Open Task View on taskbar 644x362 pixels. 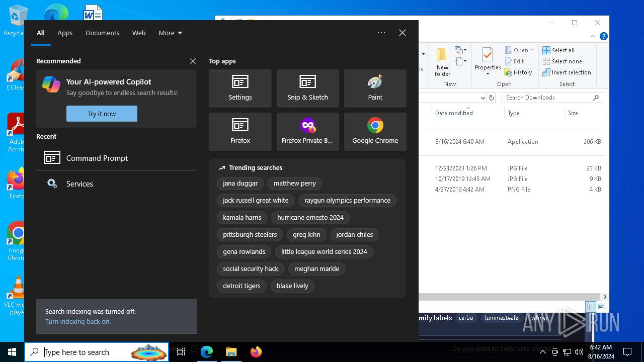[x=181, y=352]
